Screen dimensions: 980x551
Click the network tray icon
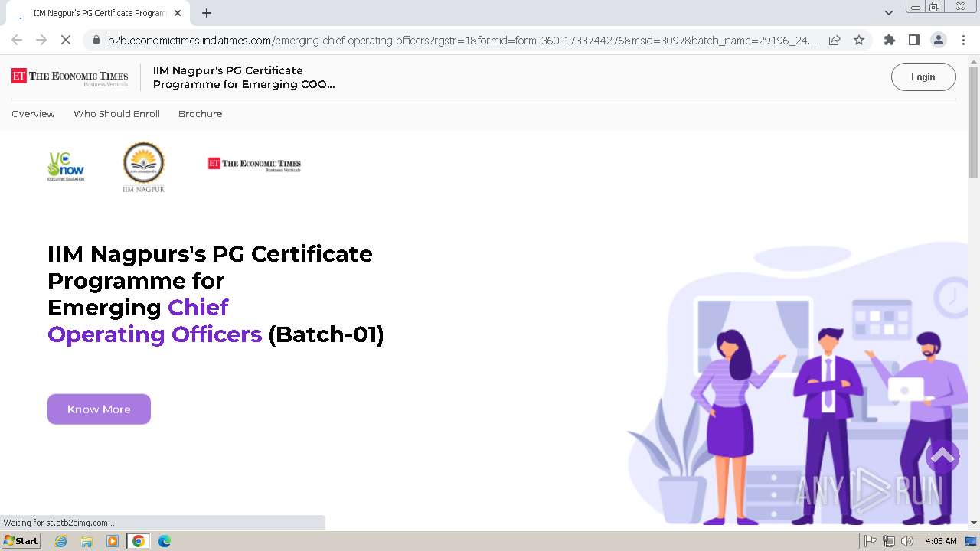[889, 541]
